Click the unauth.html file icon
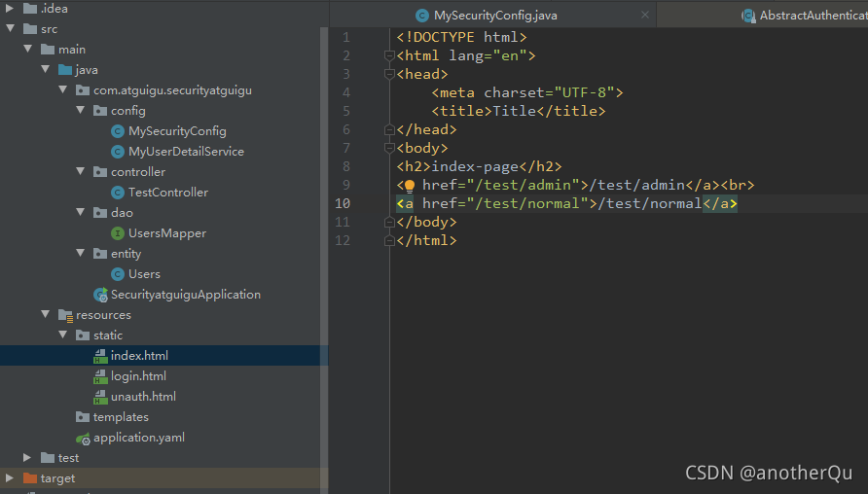The width and height of the screenshot is (868, 494). (100, 397)
